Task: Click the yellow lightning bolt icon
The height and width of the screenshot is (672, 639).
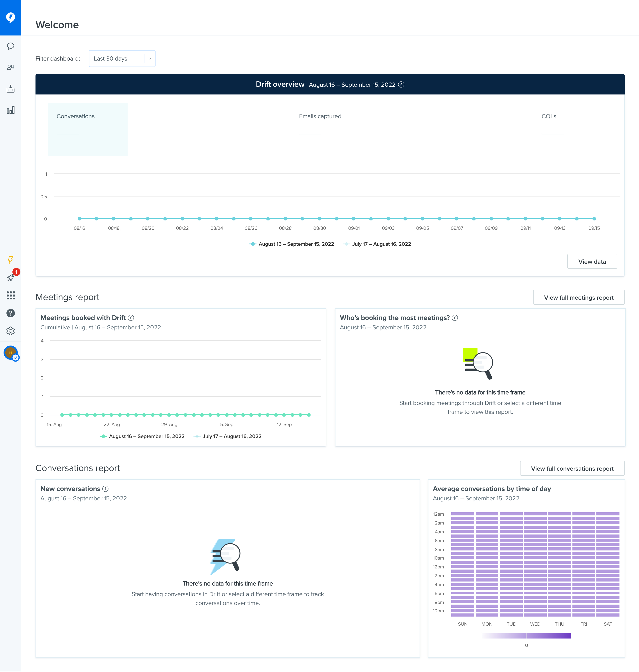Action: [11, 260]
